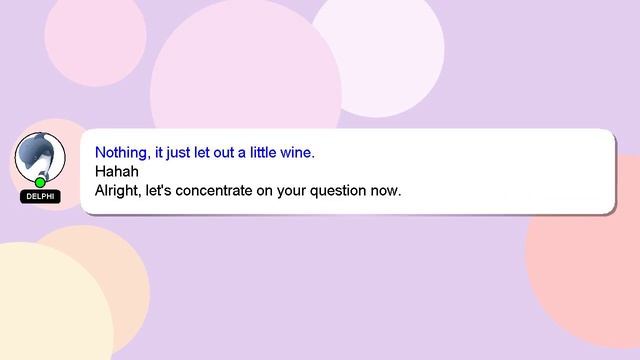Click the word 'question' in the chat bubble
The image size is (640, 360).
click(x=338, y=191)
